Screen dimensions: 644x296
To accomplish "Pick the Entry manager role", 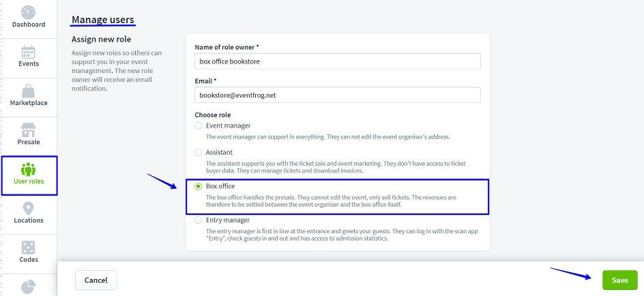I will 199,220.
